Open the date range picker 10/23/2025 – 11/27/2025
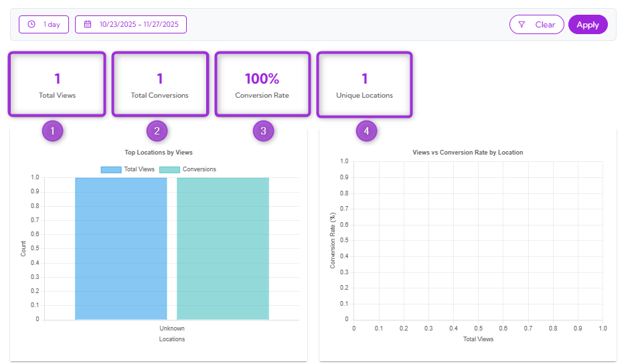This screenshot has height=364, width=642. (131, 25)
